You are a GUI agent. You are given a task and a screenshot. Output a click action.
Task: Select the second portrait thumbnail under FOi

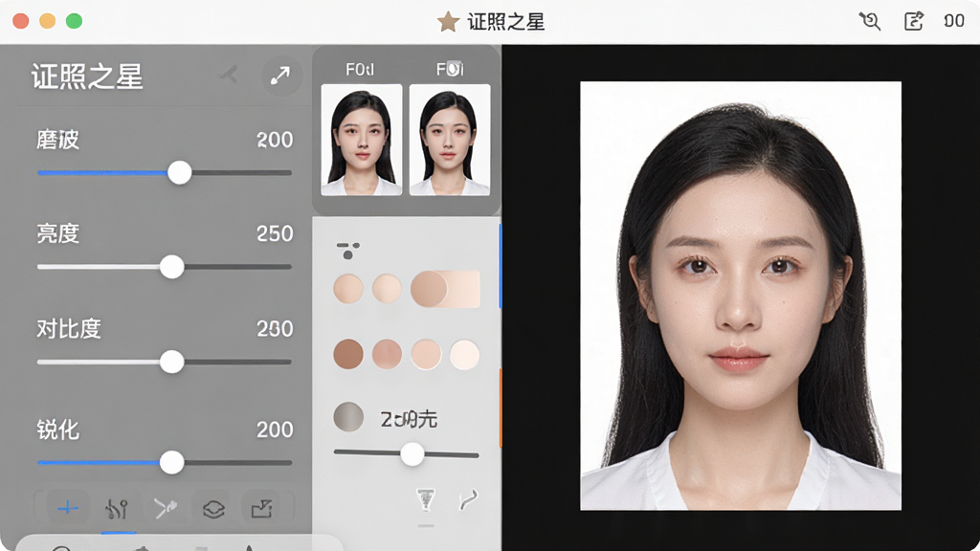click(x=450, y=140)
